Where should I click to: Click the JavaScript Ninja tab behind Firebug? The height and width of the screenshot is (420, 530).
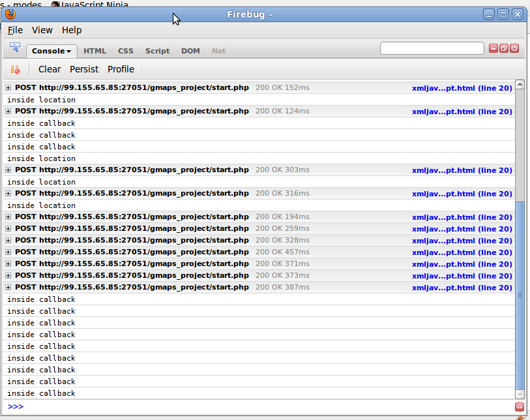coord(90,4)
